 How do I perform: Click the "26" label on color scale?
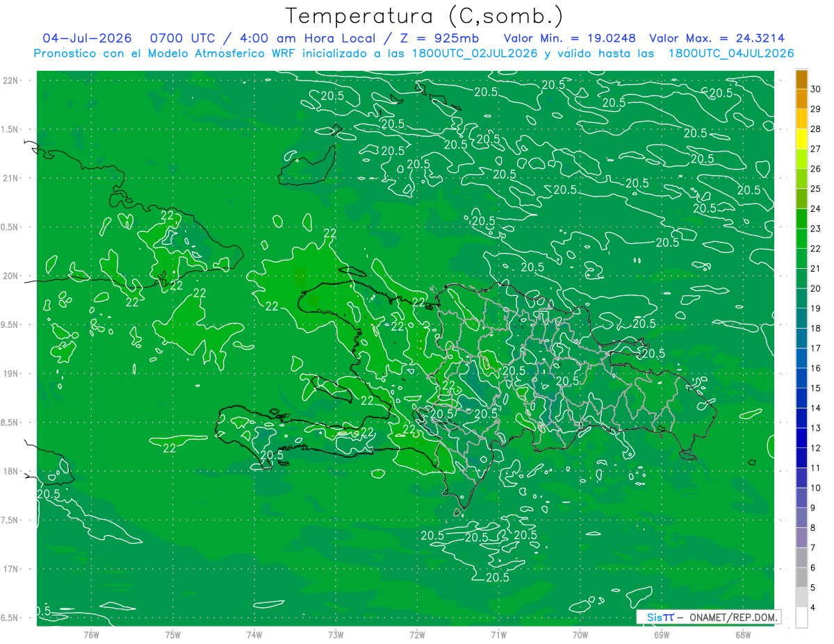(815, 169)
